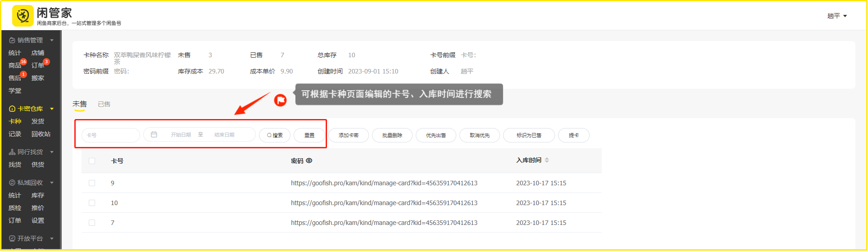This screenshot has width=868, height=252.
Task: Collapse the 私域回收 menu arrow
Action: pos(52,183)
